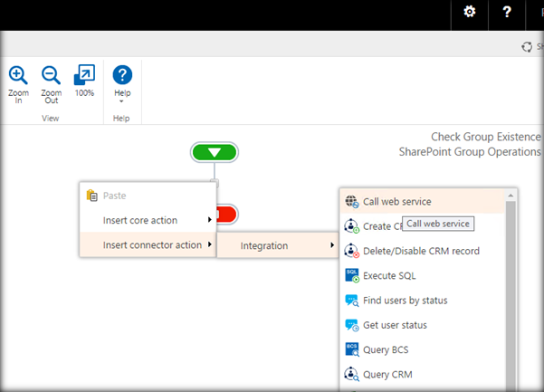Click the question mark in top bar
Image resolution: width=544 pixels, height=392 pixels.
pyautogui.click(x=507, y=12)
